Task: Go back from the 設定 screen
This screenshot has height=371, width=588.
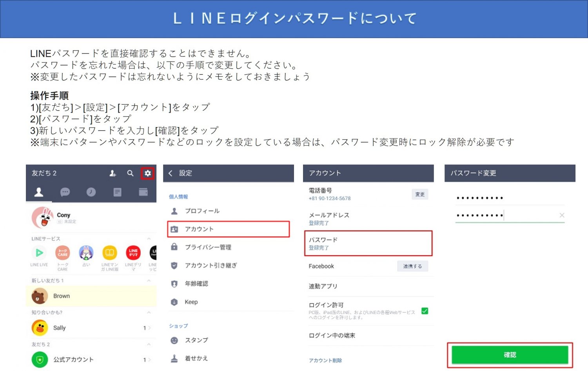Action: [x=171, y=173]
